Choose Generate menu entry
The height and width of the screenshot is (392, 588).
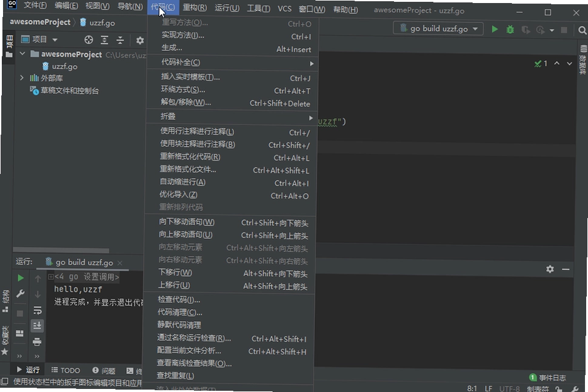[232, 48]
